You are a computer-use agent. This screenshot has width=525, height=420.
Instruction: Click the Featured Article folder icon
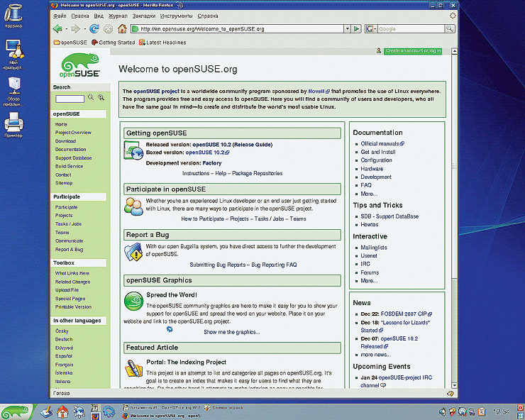click(x=133, y=368)
